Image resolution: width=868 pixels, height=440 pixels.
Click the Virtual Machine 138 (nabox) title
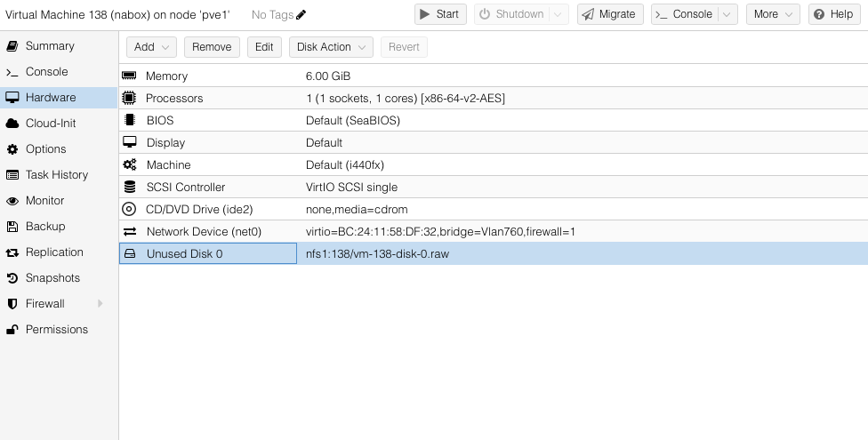click(117, 14)
